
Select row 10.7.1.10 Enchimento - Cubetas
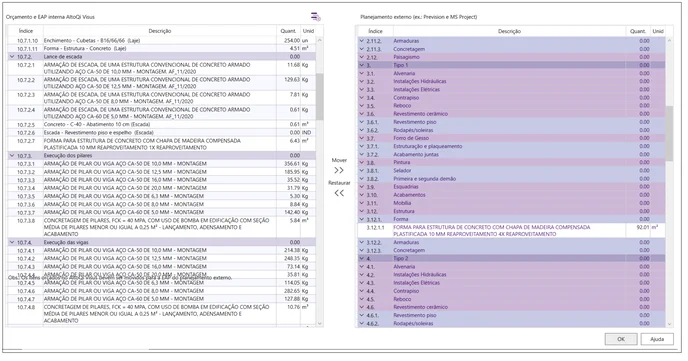click(161, 40)
